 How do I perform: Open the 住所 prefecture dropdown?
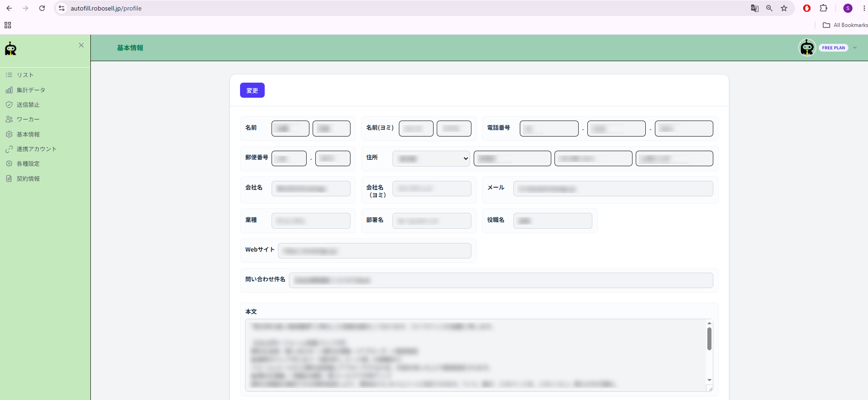coord(431,158)
